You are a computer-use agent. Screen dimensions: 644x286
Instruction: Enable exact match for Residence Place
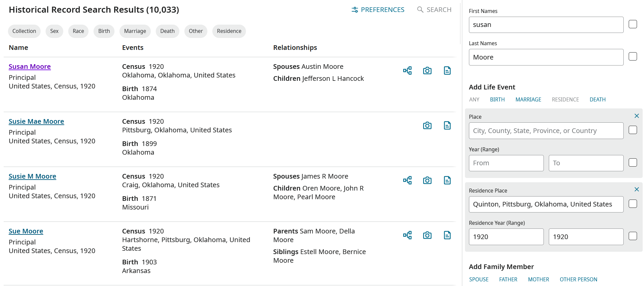633,204
